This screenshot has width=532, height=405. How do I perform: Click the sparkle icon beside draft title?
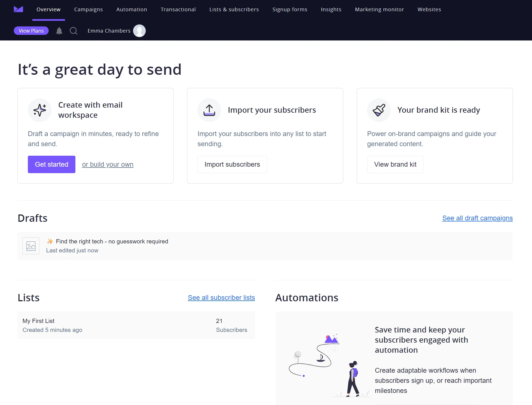click(x=50, y=241)
